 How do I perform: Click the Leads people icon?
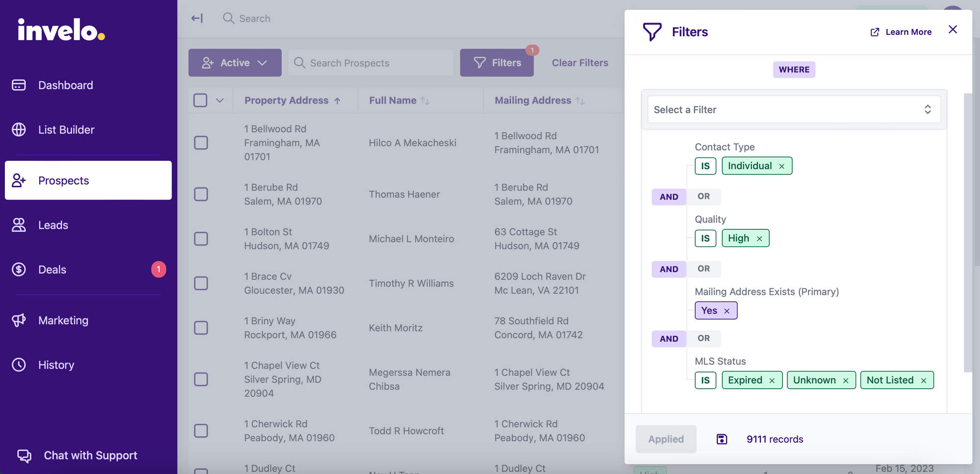coord(19,225)
